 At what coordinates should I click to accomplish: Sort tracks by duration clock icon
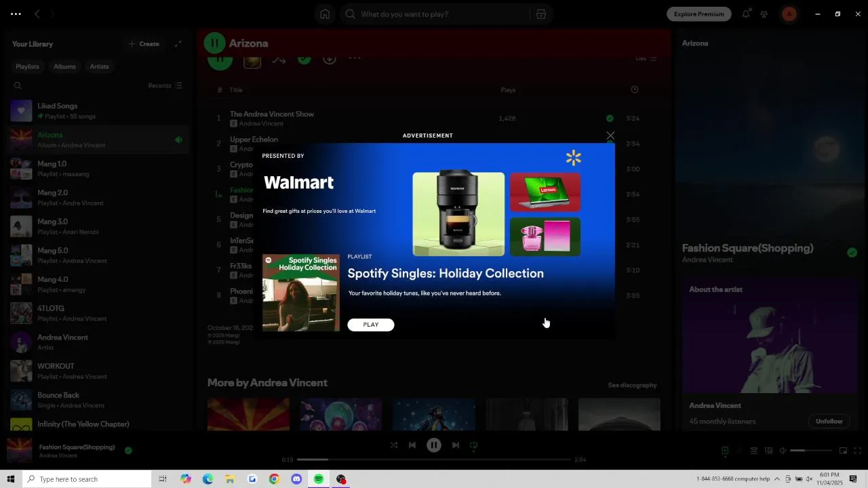coord(634,89)
